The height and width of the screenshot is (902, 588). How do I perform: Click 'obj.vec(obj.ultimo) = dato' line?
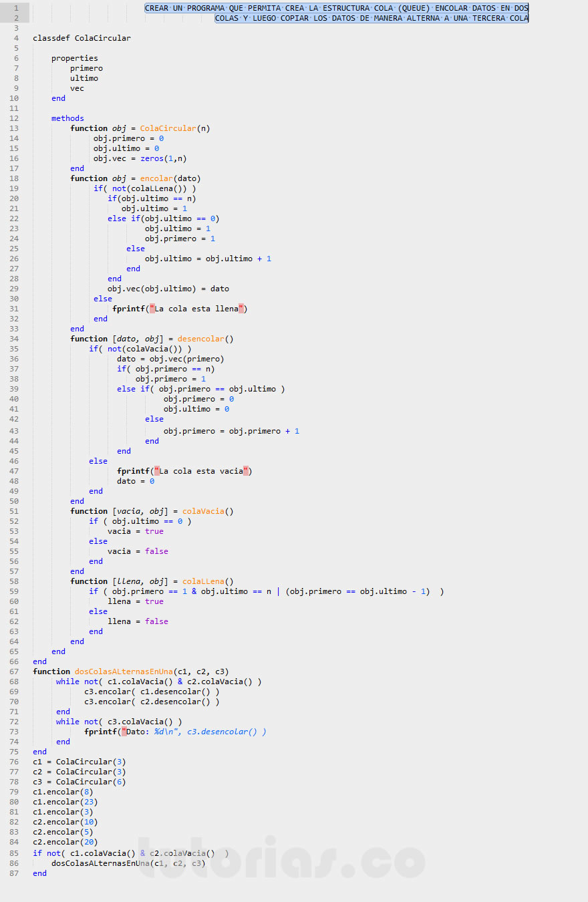(168, 289)
